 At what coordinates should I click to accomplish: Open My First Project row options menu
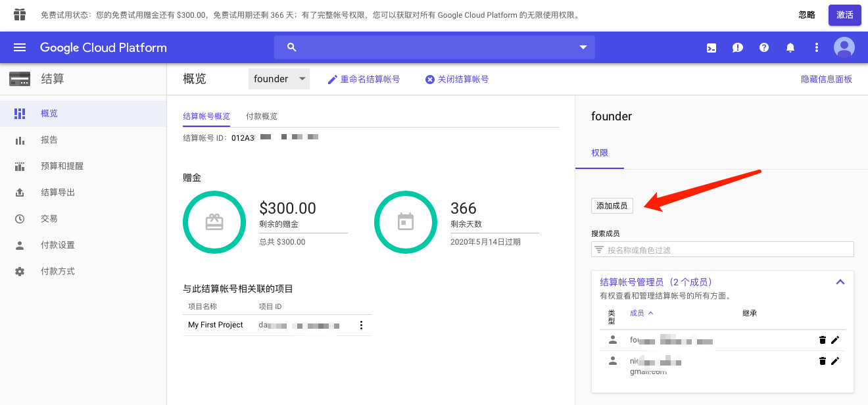[361, 325]
